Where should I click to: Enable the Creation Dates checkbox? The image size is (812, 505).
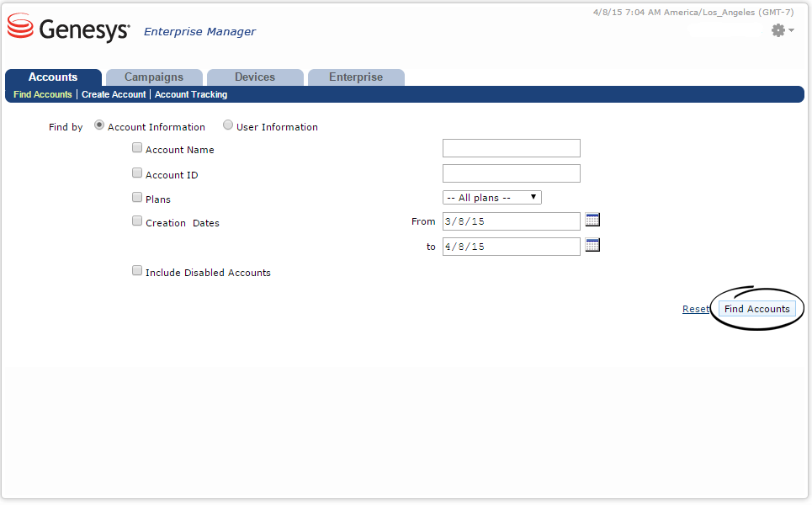(x=137, y=221)
